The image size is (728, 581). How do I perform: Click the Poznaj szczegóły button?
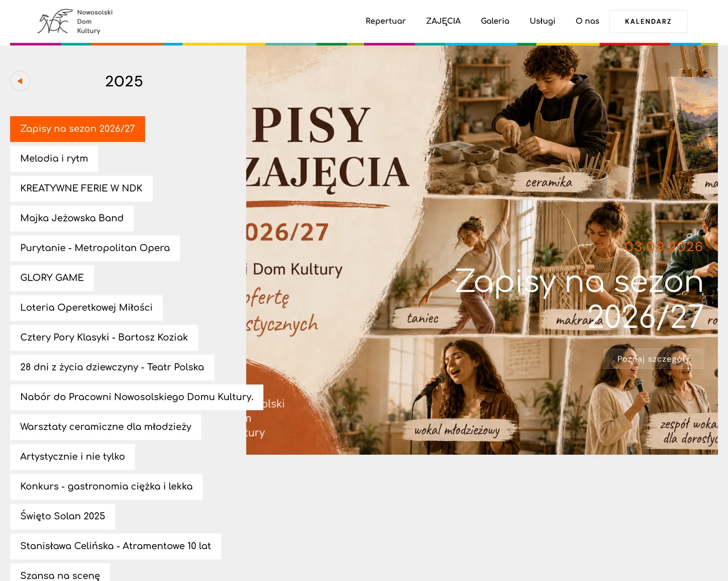[x=653, y=359]
